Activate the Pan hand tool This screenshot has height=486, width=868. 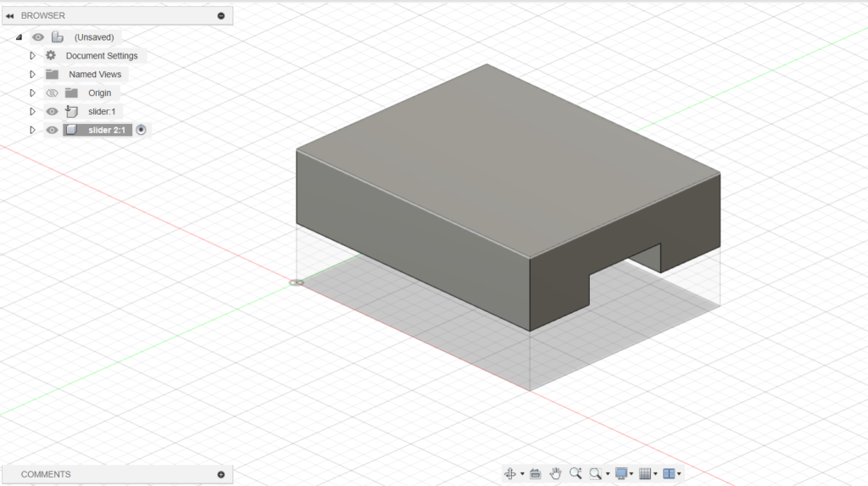pyautogui.click(x=555, y=473)
